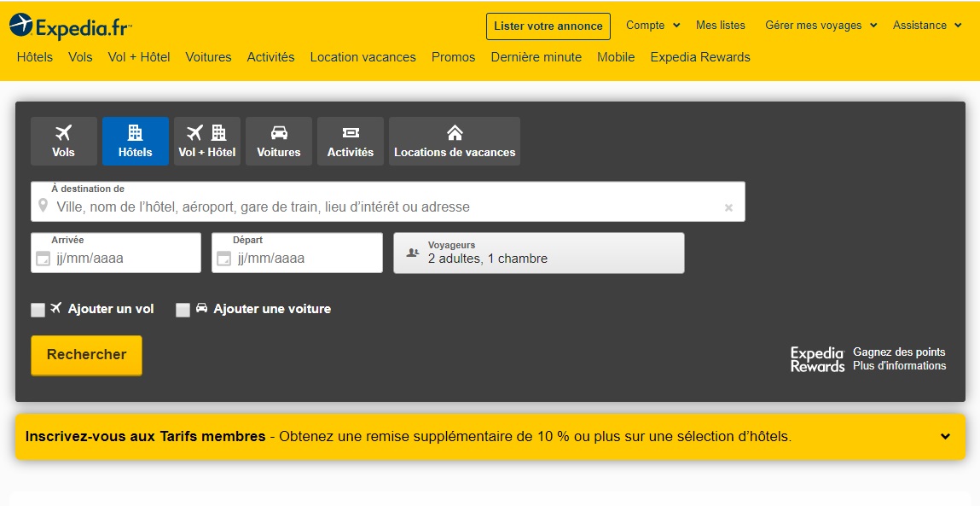Screen dimensions: 980x506
Task: Select the Hôtels search tab
Action: click(x=136, y=142)
